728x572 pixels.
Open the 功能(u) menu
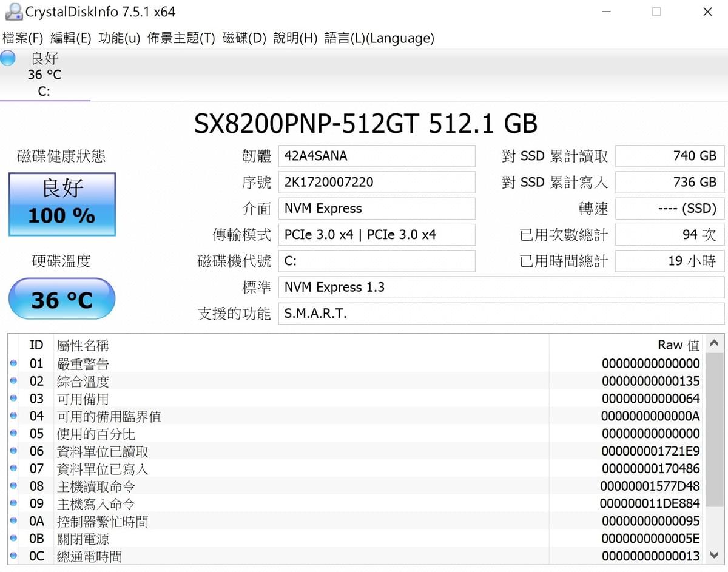(x=120, y=38)
